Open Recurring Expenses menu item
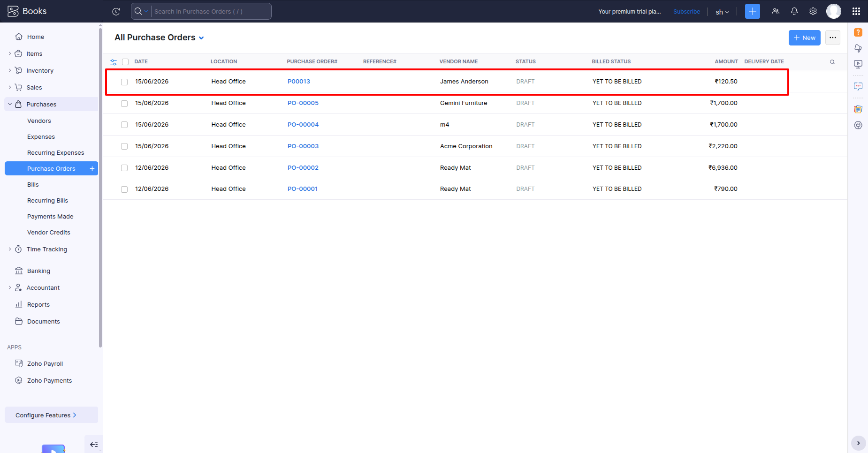Image resolution: width=868 pixels, height=453 pixels. click(x=55, y=152)
